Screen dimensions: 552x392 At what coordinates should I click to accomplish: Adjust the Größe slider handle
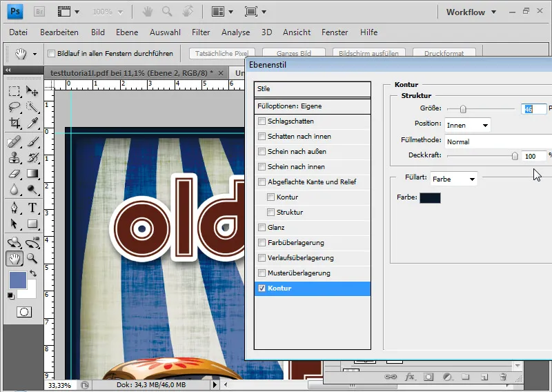pyautogui.click(x=463, y=109)
